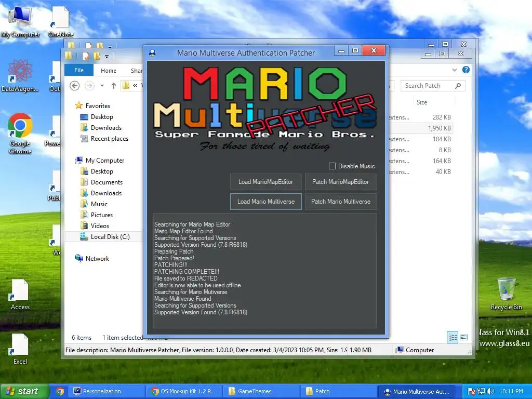Click new folder icon in Explorer title bar

[97, 56]
